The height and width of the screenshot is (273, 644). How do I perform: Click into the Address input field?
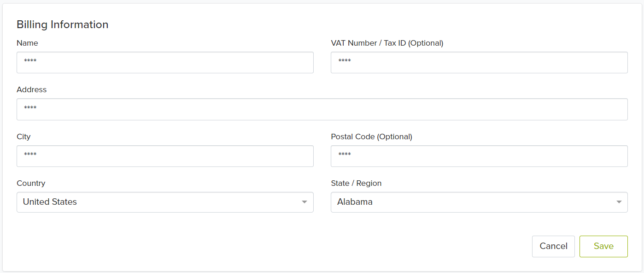click(x=322, y=109)
